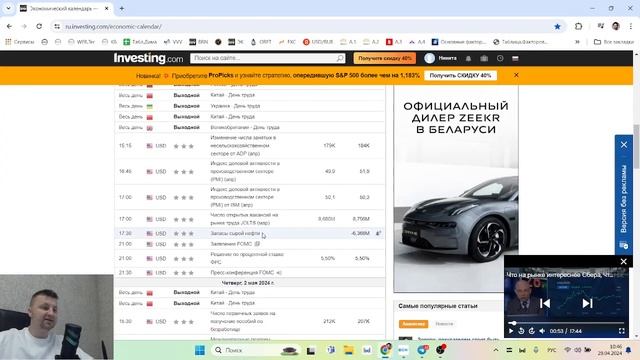Open File Explorer from taskbar
Image resolution: width=640 pixels, height=360 pixels.
click(x=349, y=350)
